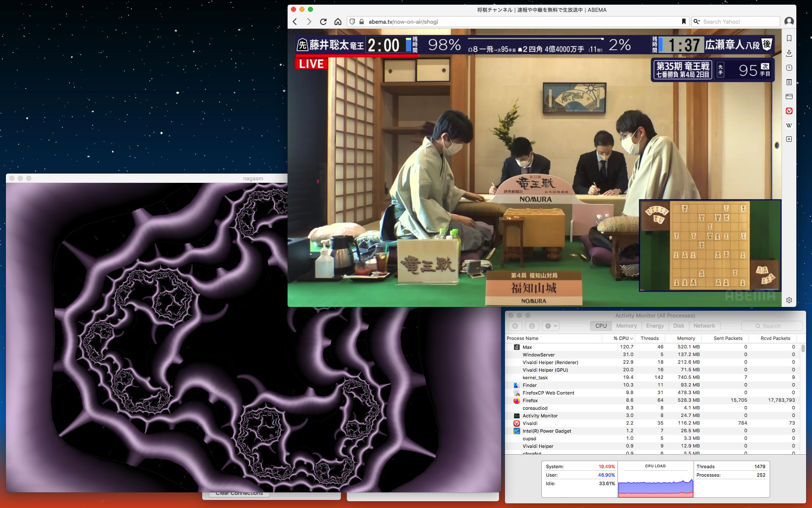
Task: Open the Vivaldi profile avatar
Action: click(789, 22)
